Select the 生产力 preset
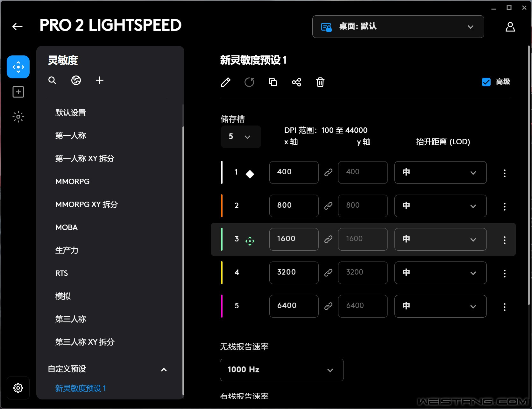Viewport: 532px width, 409px height. click(x=67, y=250)
